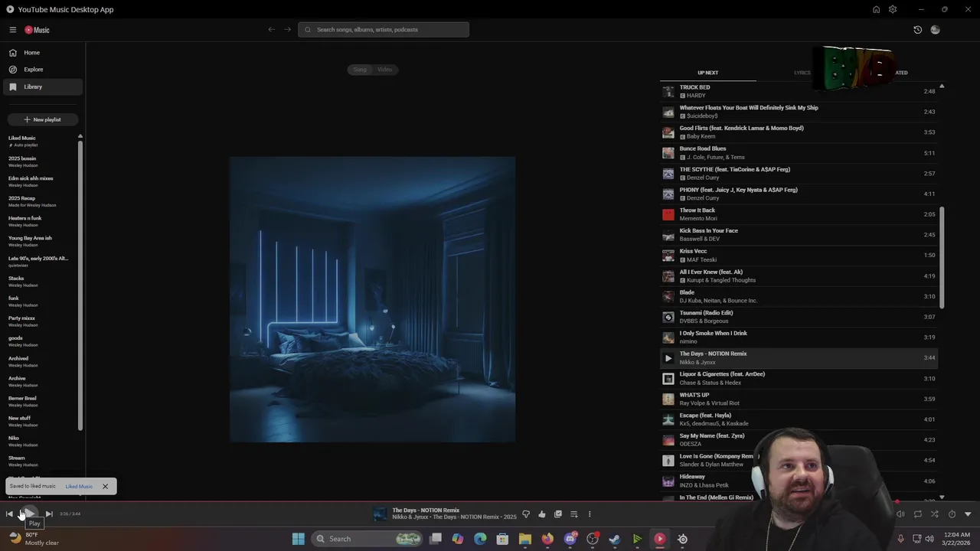
Task: Go to Home in sidebar
Action: pos(42,53)
